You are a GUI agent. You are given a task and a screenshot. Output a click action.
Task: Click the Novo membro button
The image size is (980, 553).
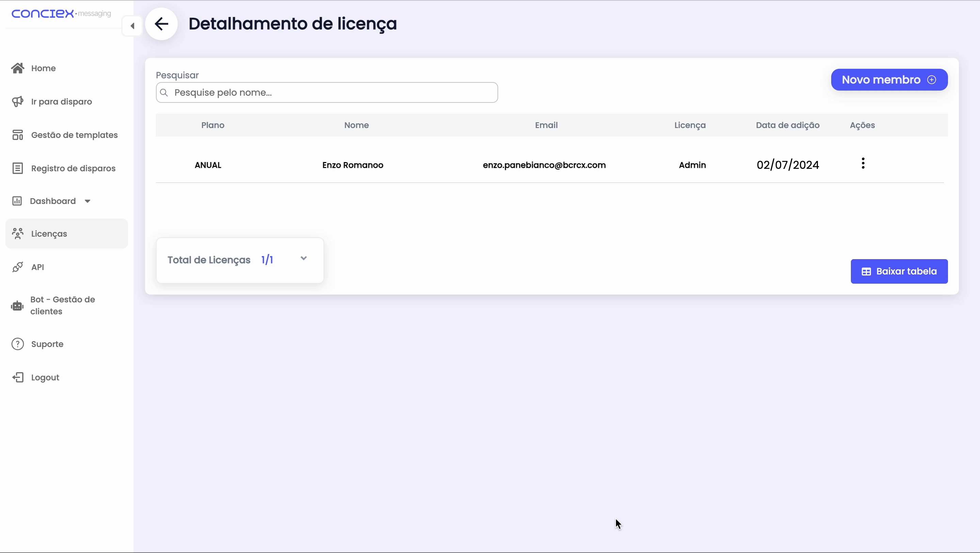(889, 79)
